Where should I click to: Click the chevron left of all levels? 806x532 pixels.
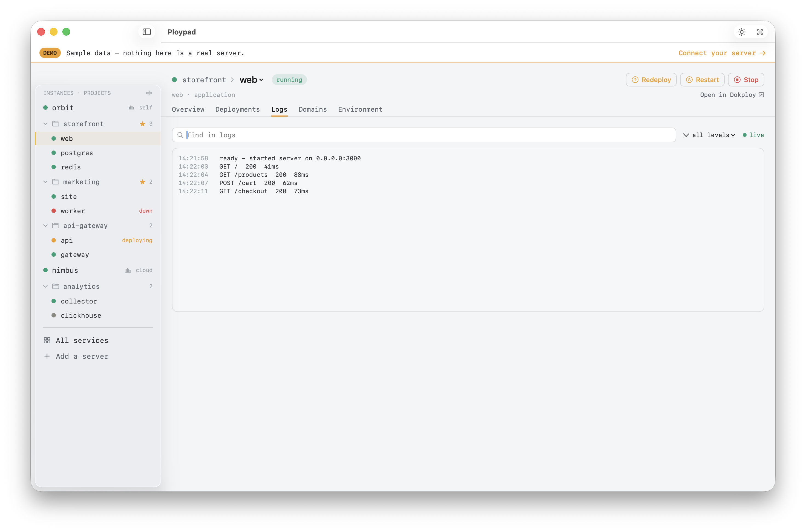tap(686, 135)
